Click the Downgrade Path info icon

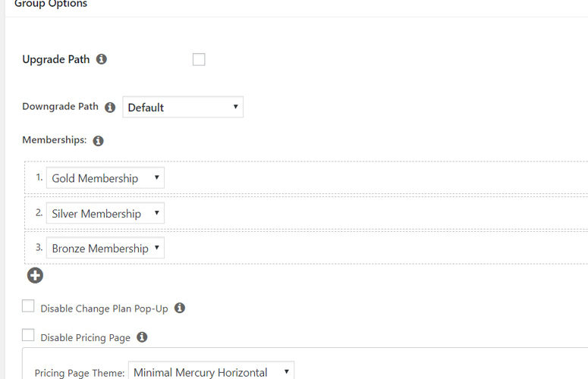tap(110, 108)
